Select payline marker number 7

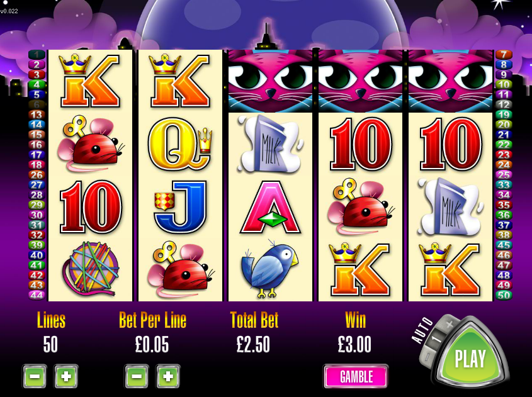point(504,54)
